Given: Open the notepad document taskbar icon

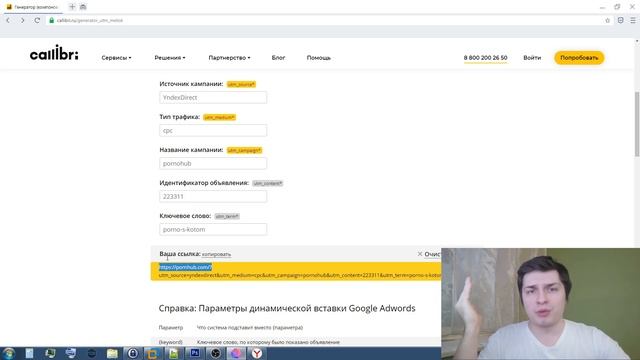Looking at the screenshot, I should pos(29,353).
